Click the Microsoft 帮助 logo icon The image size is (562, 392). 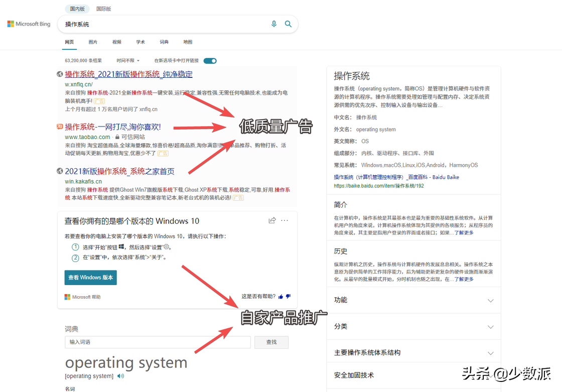(67, 297)
